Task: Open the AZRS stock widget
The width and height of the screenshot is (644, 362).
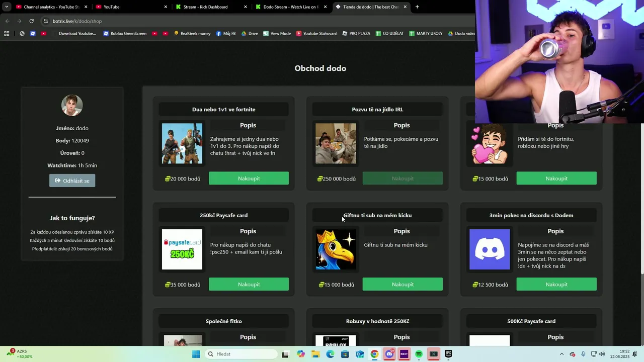Action: [x=20, y=354]
